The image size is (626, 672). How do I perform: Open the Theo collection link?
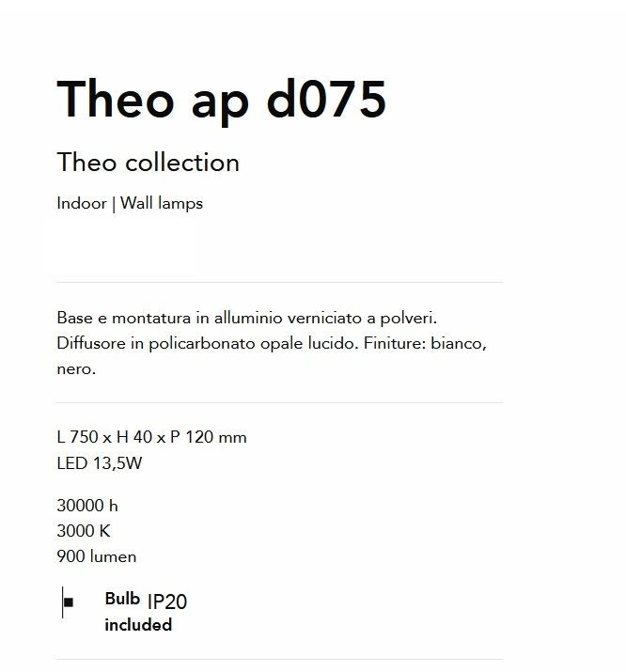pos(148,162)
